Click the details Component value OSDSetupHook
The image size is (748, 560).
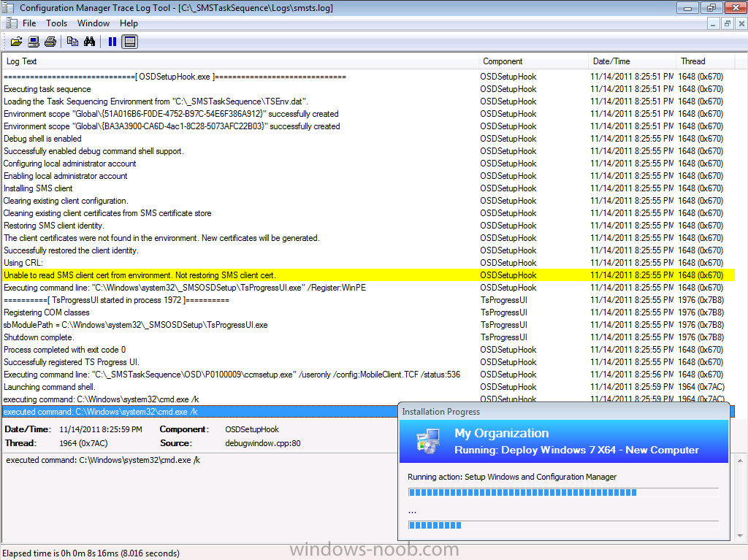[x=252, y=429]
